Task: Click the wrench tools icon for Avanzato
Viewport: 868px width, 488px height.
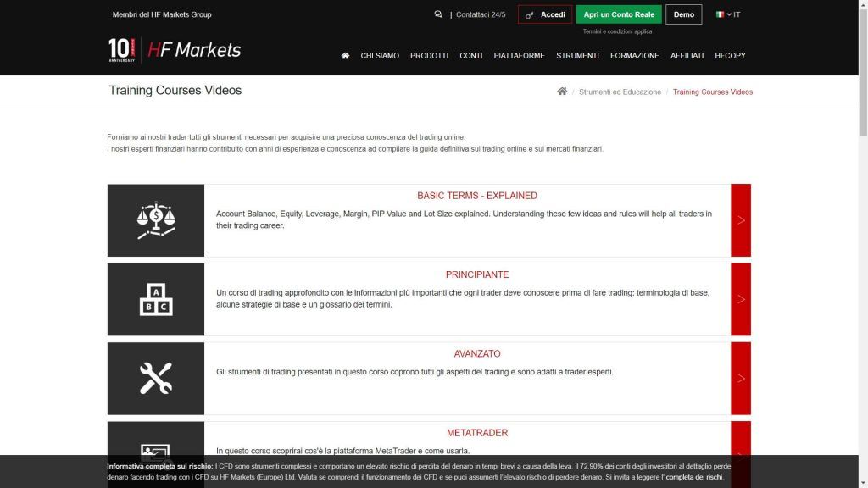Action: pos(156,379)
